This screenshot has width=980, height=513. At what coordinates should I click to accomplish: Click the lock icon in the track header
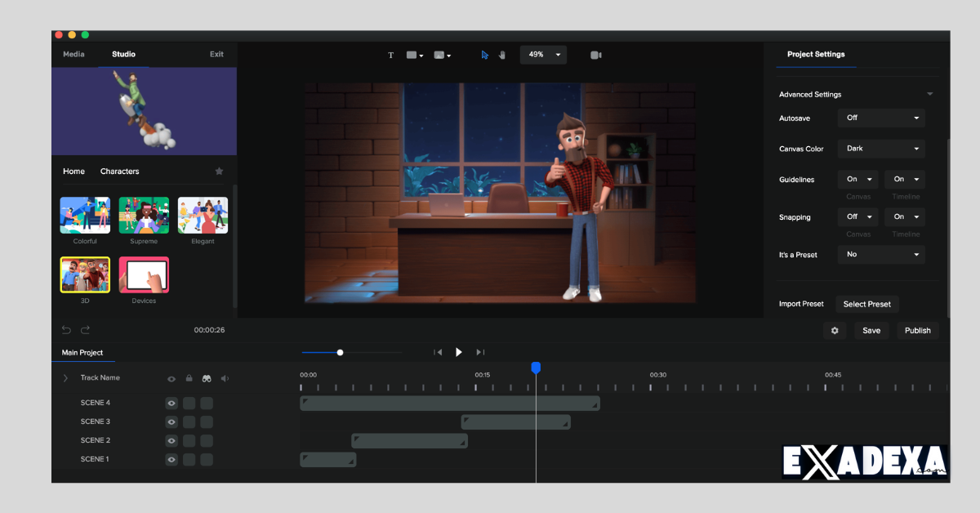point(189,378)
